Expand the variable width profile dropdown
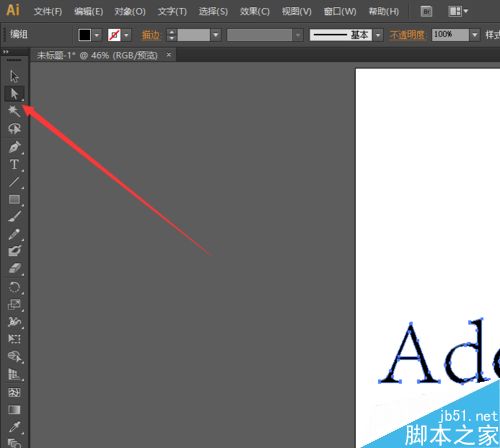Viewport: 500px width, 448px height. [x=298, y=35]
